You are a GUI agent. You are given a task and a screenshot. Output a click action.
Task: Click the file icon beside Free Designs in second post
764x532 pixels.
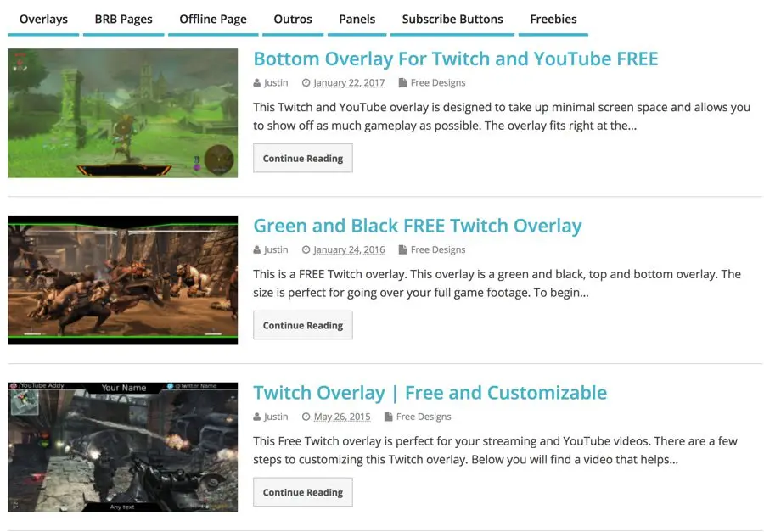click(403, 250)
